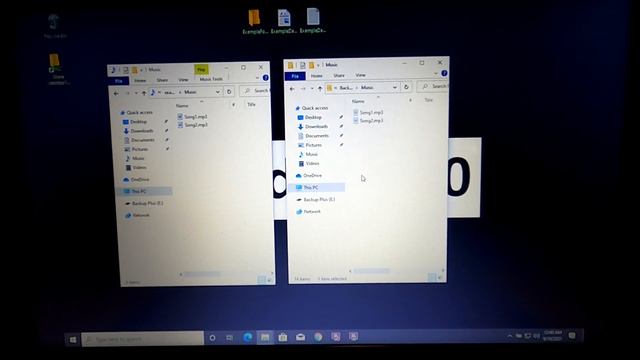The image size is (640, 360).
Task: Click New folder icon in Music Tools window title bar
Action: [134, 70]
